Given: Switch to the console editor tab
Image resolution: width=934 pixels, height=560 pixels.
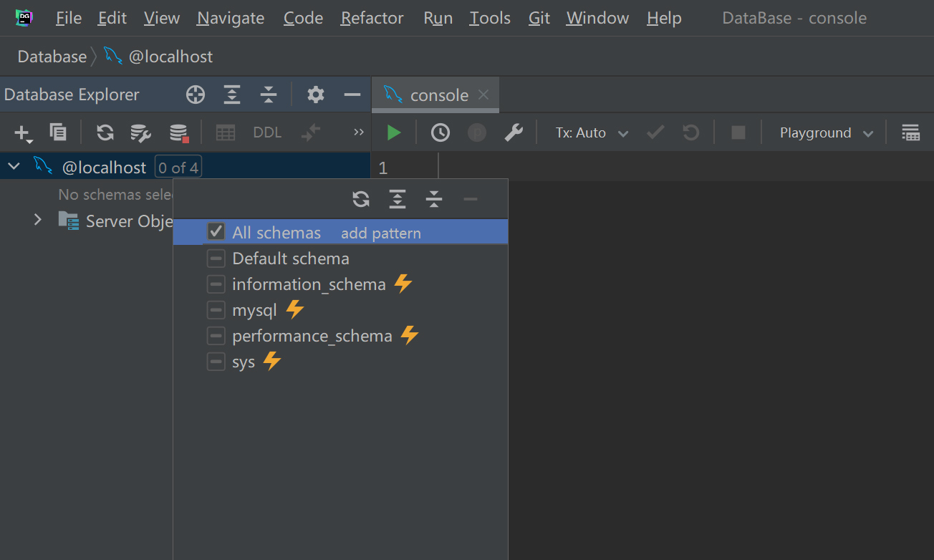Looking at the screenshot, I should pos(438,95).
